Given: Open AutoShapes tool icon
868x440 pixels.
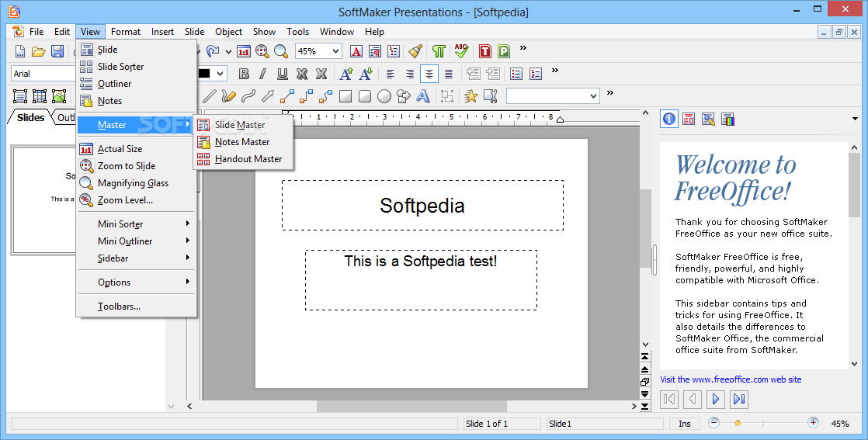Looking at the screenshot, I should [x=404, y=96].
